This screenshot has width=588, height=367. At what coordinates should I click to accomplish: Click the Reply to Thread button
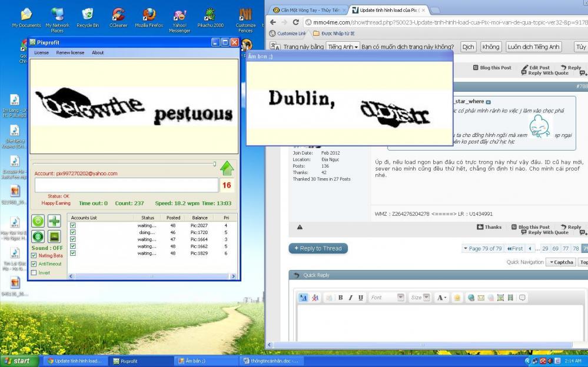click(x=318, y=248)
